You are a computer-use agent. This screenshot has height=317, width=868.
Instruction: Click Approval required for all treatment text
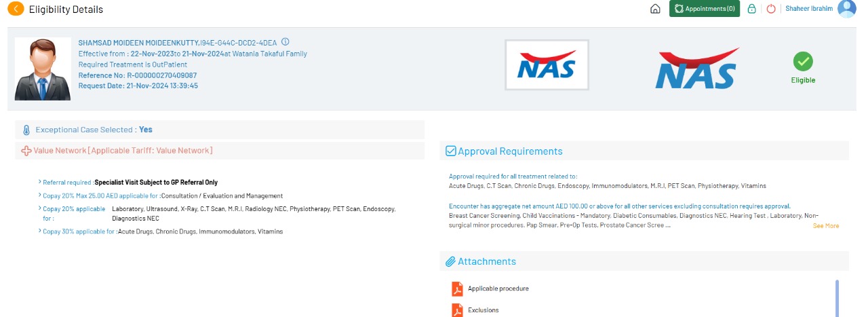[x=513, y=176]
